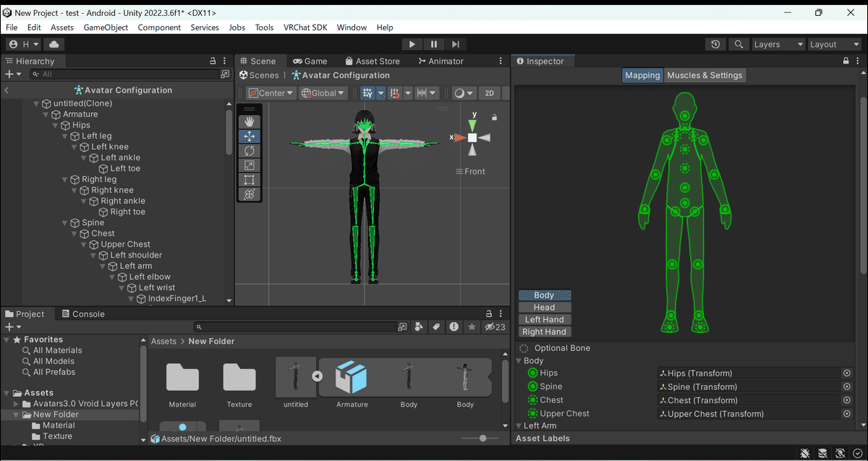
Task: Select the Hand view tool
Action: coord(250,121)
